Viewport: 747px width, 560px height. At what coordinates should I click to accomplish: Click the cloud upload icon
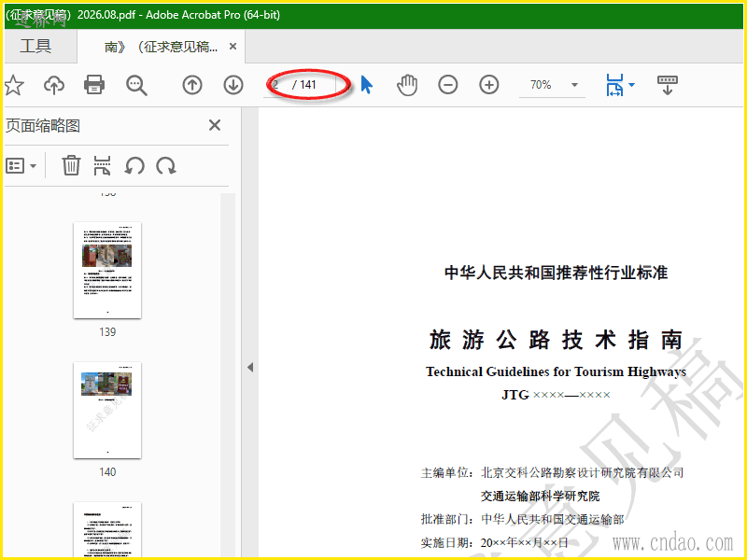(x=54, y=85)
